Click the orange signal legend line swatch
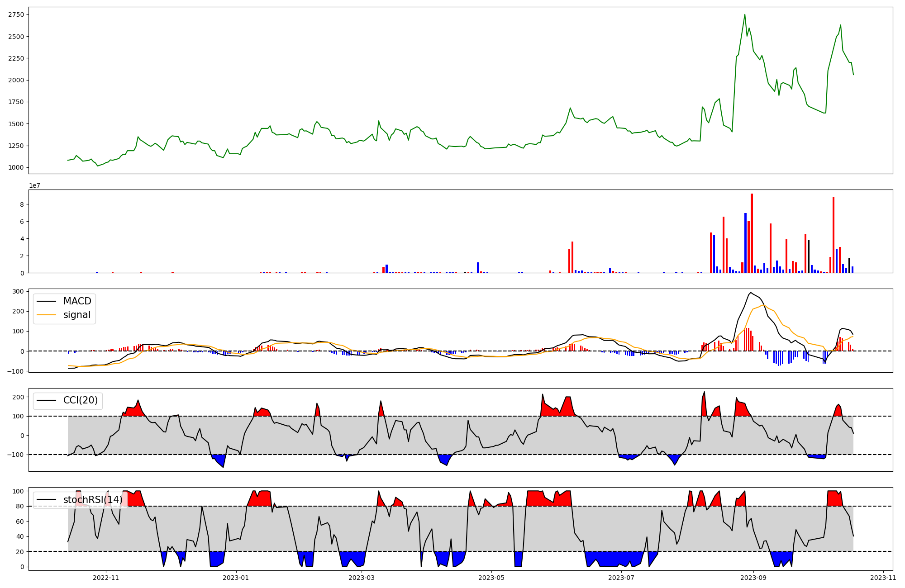 pos(46,315)
